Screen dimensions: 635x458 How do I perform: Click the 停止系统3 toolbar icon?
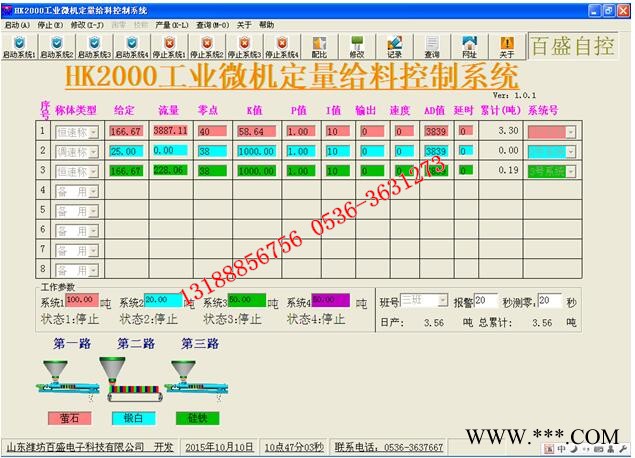(244, 47)
